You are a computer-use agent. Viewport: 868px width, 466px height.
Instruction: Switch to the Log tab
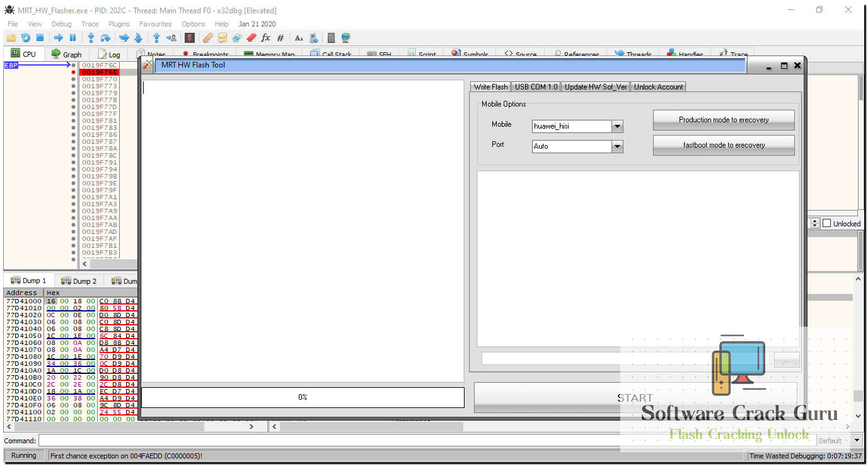coord(109,54)
